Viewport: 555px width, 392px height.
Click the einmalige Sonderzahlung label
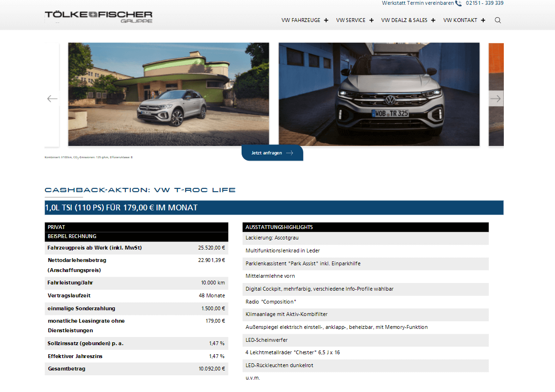tap(81, 308)
